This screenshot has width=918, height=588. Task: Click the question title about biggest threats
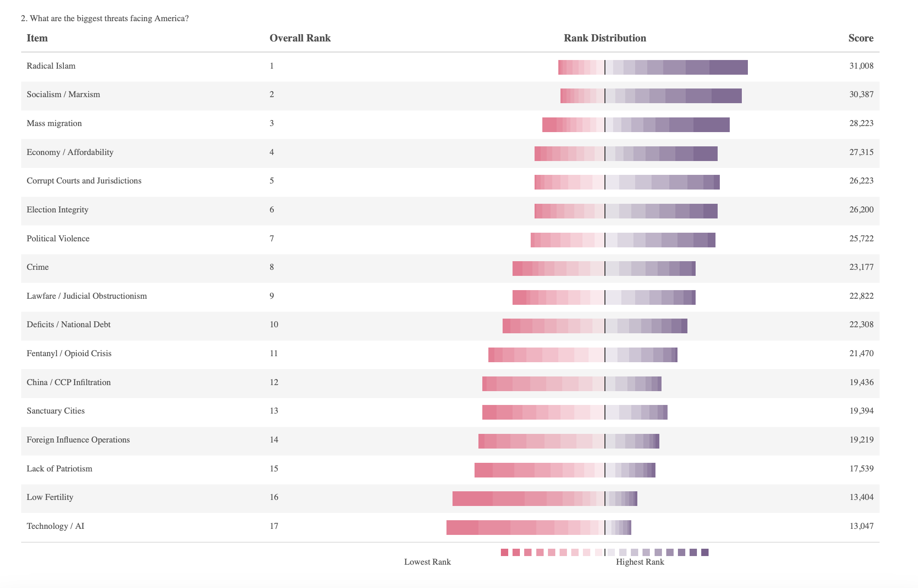coord(104,18)
